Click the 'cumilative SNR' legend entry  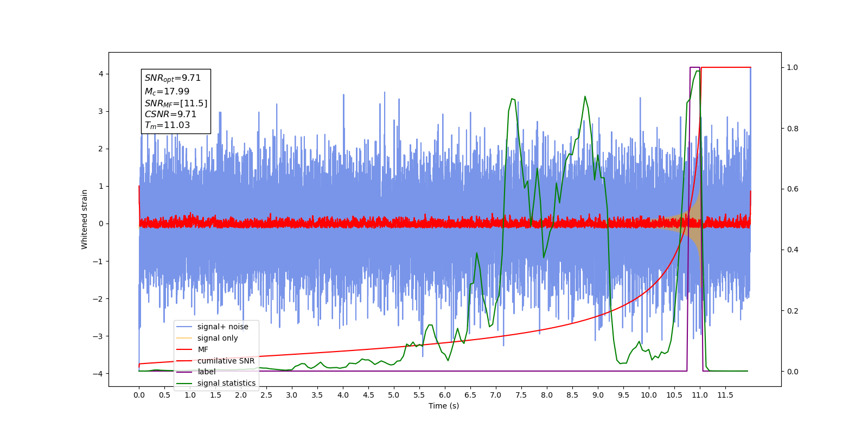215,361
